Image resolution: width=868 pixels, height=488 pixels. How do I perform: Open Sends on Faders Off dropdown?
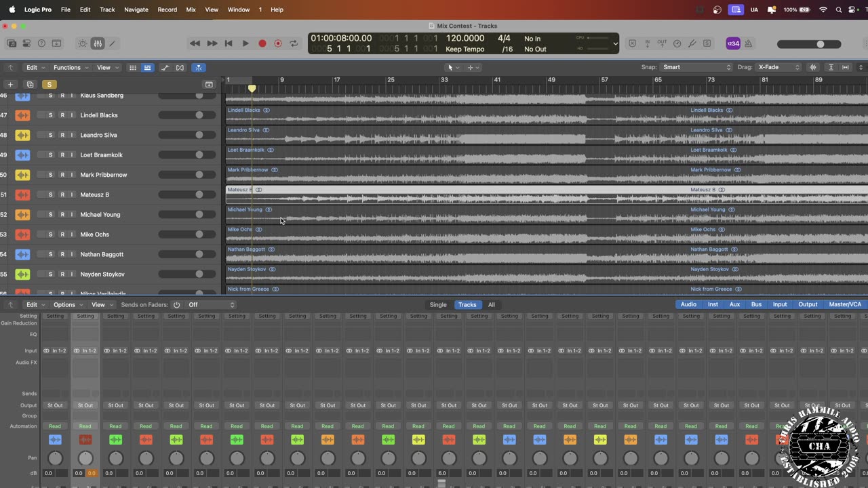click(212, 305)
